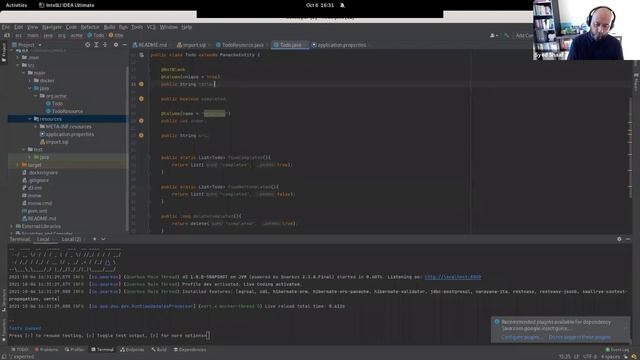Screen dimensions: 640x360
Task: Open the Profiler tool window
Action: [x=75, y=350]
